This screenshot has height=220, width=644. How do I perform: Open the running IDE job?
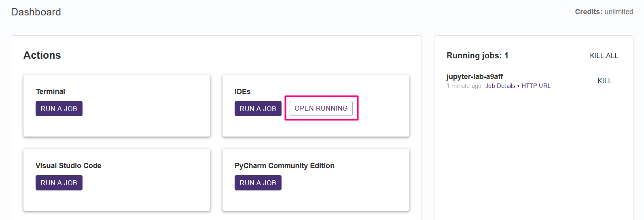(321, 108)
